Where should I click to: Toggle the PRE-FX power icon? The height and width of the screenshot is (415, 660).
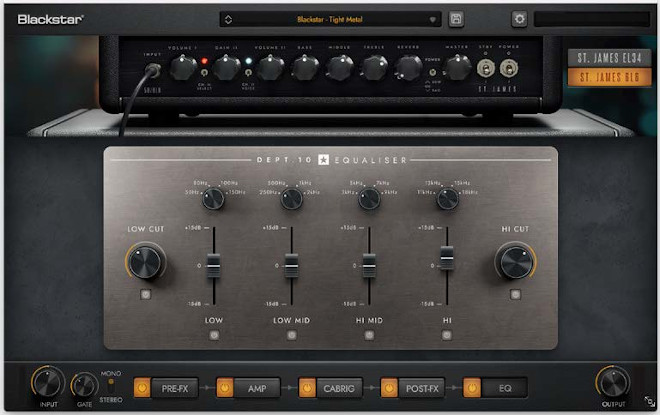click(142, 385)
